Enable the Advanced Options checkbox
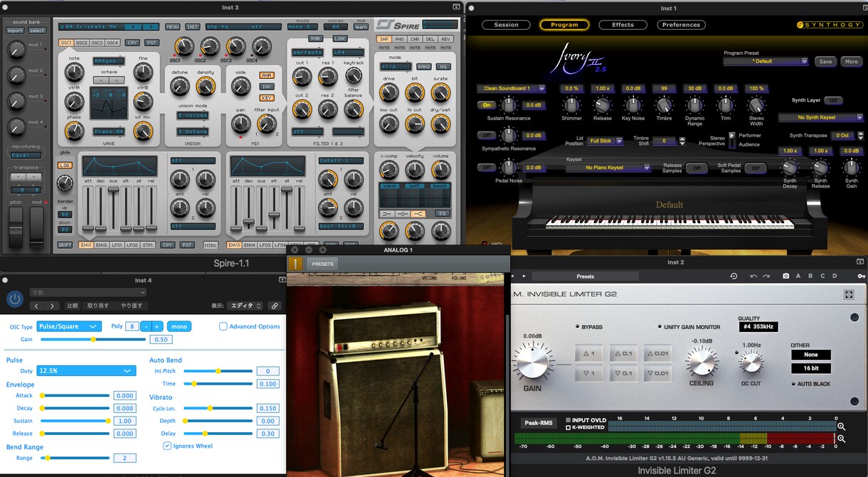Screen dimensions: 868x477 (223, 326)
